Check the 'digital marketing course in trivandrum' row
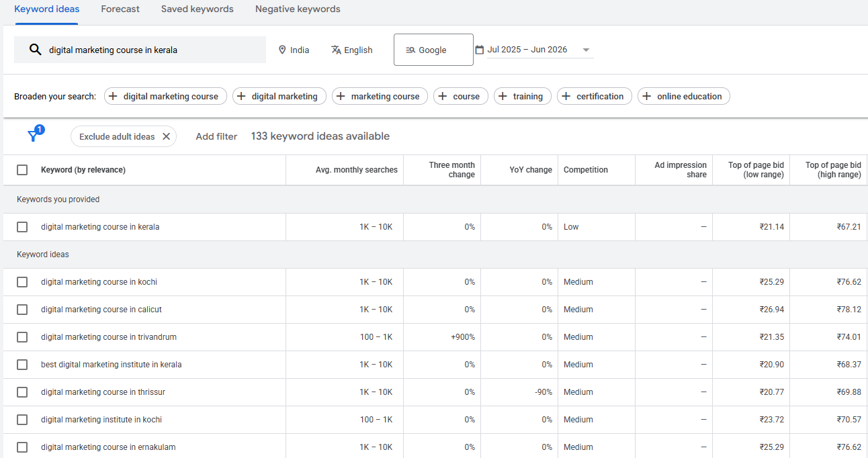Image resolution: width=868 pixels, height=458 pixels. 22,337
